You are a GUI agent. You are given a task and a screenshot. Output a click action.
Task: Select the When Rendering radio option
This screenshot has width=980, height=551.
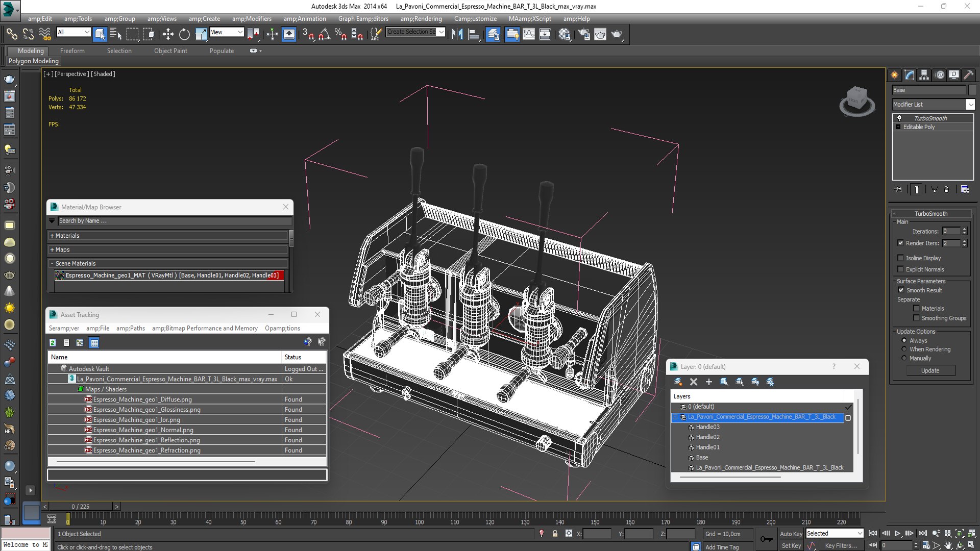[904, 349]
